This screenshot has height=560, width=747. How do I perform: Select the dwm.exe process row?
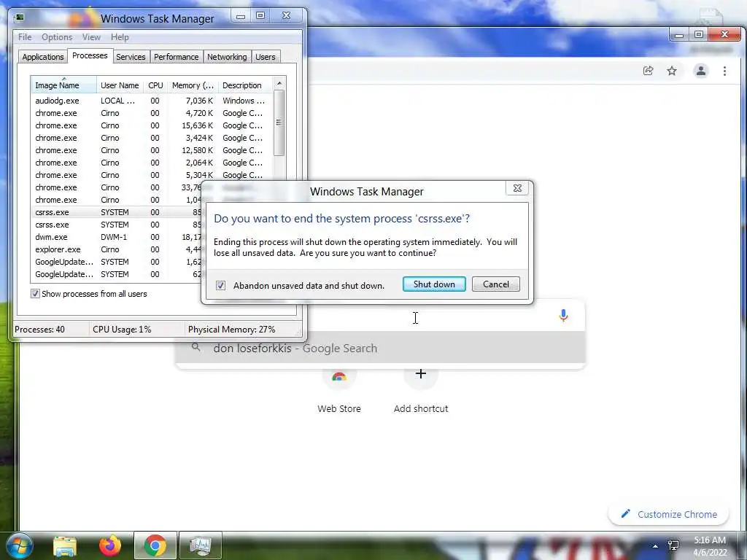click(x=116, y=237)
